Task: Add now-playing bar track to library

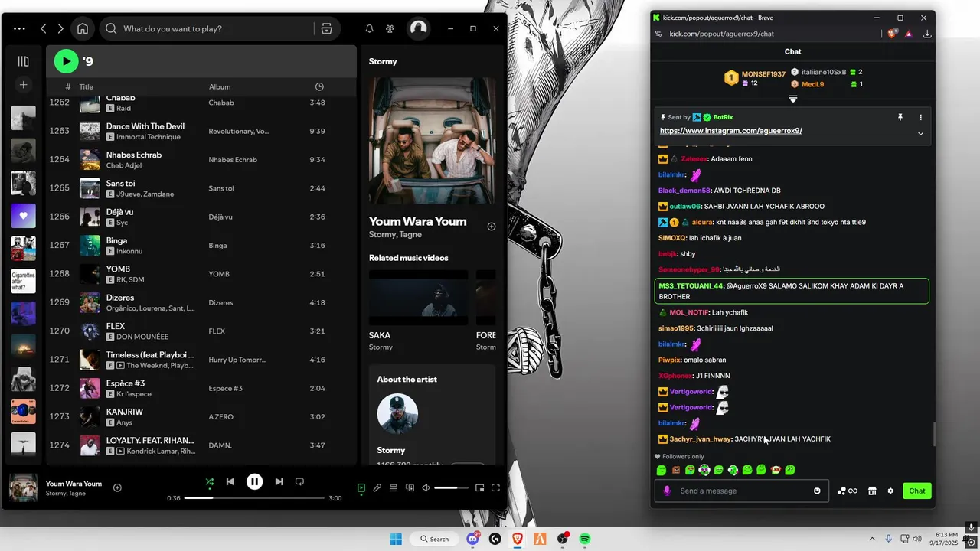Action: click(x=117, y=487)
